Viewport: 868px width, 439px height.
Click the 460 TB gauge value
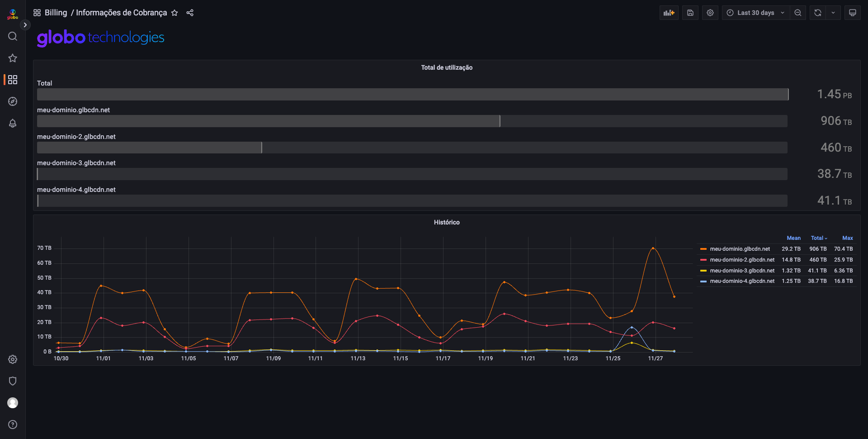click(836, 148)
